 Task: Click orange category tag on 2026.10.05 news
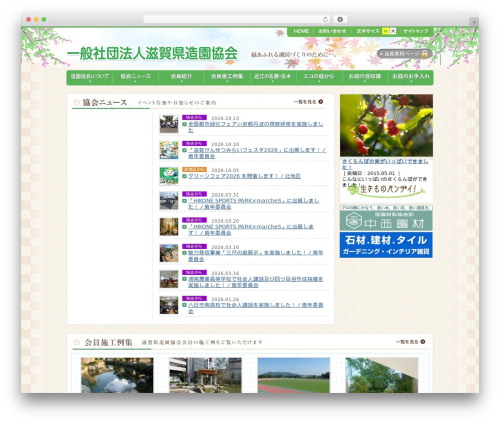pos(194,169)
